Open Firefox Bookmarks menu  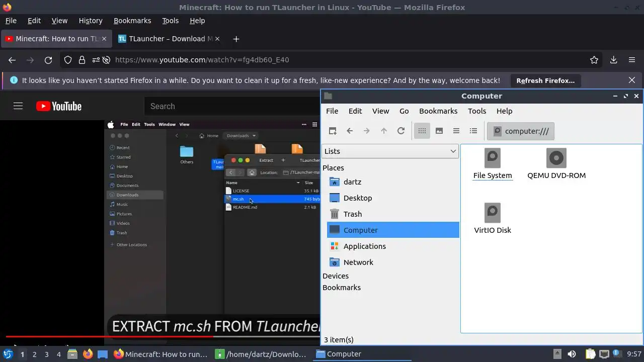pyautogui.click(x=132, y=21)
